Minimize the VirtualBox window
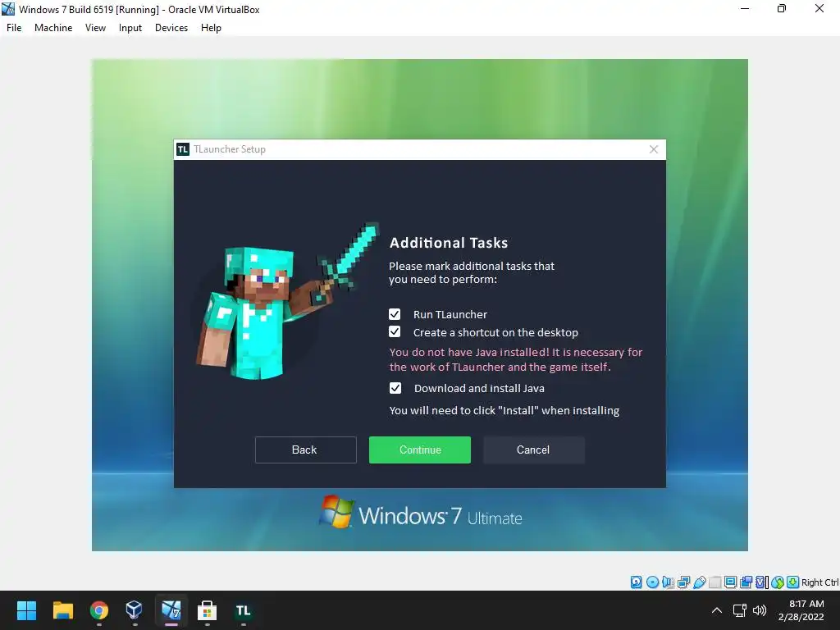The width and height of the screenshot is (840, 630). pyautogui.click(x=745, y=9)
